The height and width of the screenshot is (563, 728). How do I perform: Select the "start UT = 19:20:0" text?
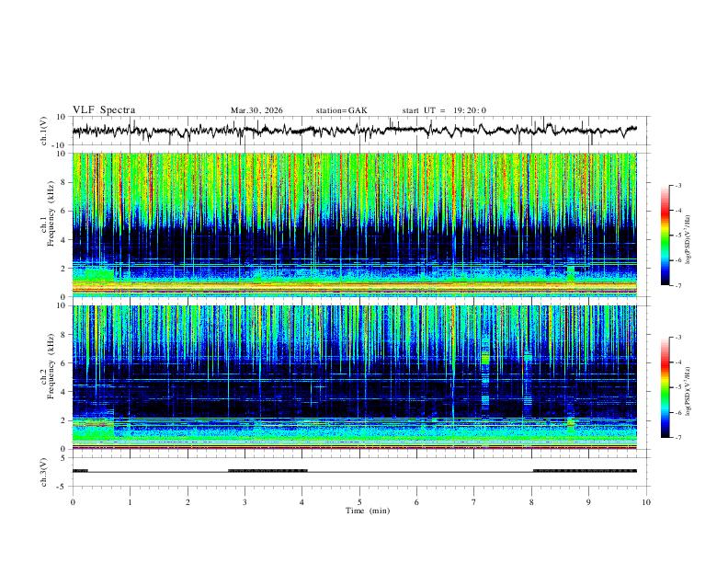point(444,110)
